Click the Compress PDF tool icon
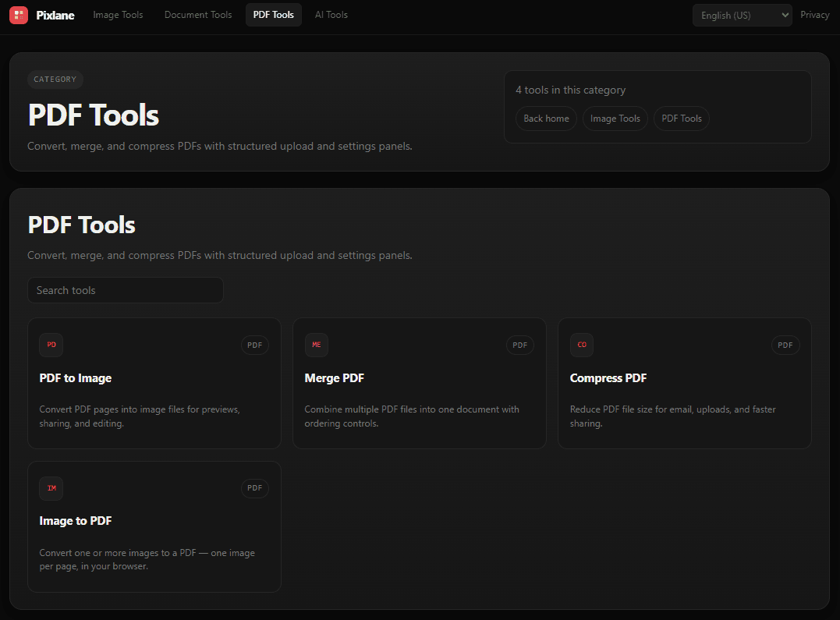Screen dimensions: 840x620 click(581, 345)
